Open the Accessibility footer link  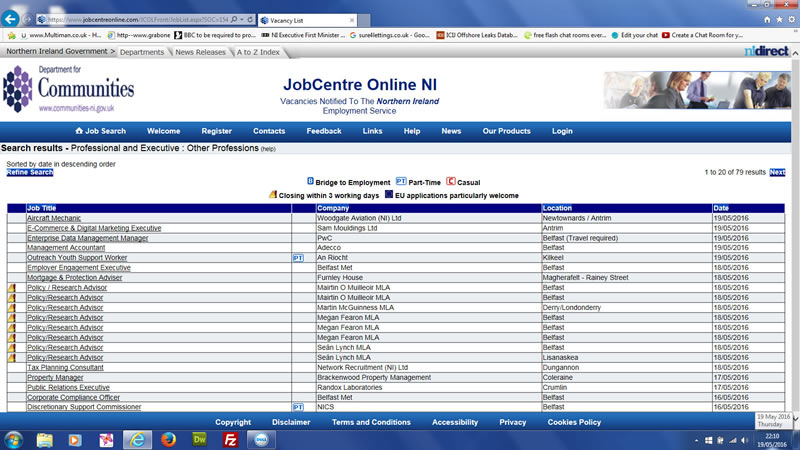coord(455,422)
